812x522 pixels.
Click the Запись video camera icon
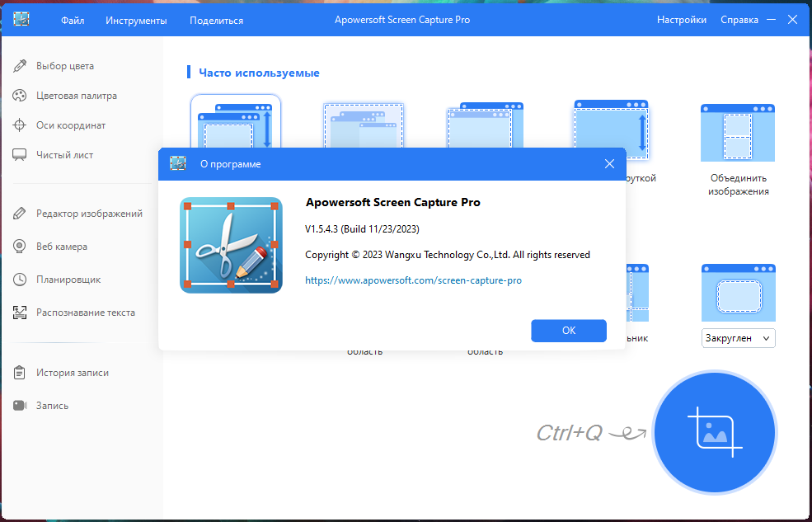[20, 405]
